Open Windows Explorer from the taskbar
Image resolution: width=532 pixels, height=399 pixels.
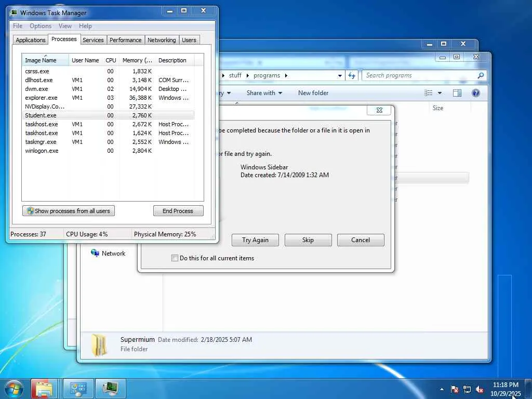click(x=44, y=389)
